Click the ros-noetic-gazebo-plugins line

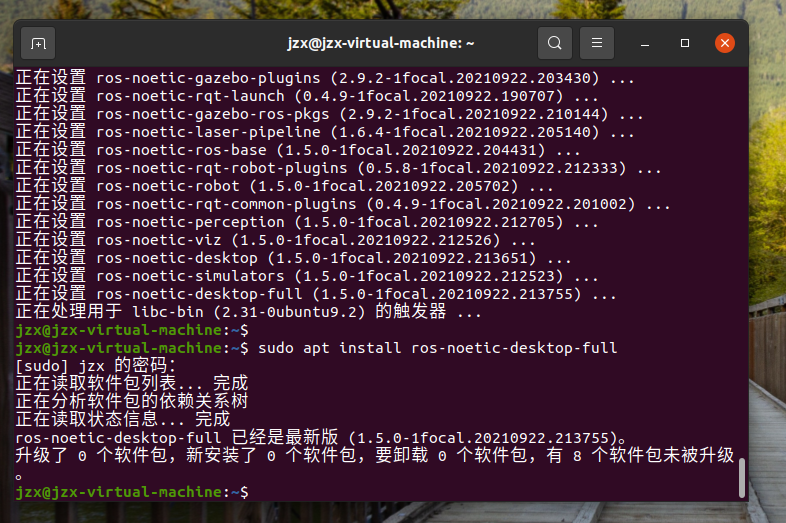[325, 78]
